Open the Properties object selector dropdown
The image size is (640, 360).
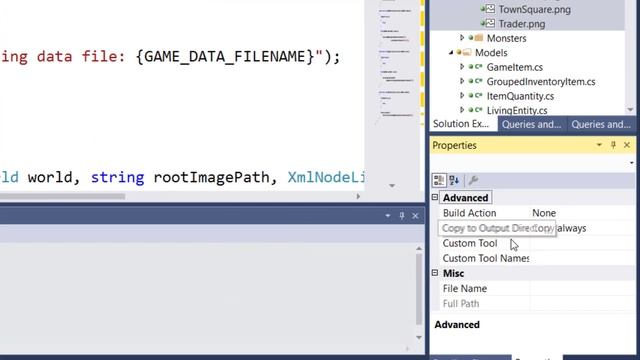631,163
